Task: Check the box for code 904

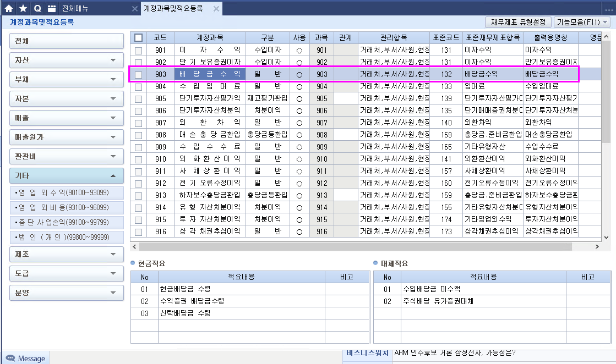Action: point(138,87)
